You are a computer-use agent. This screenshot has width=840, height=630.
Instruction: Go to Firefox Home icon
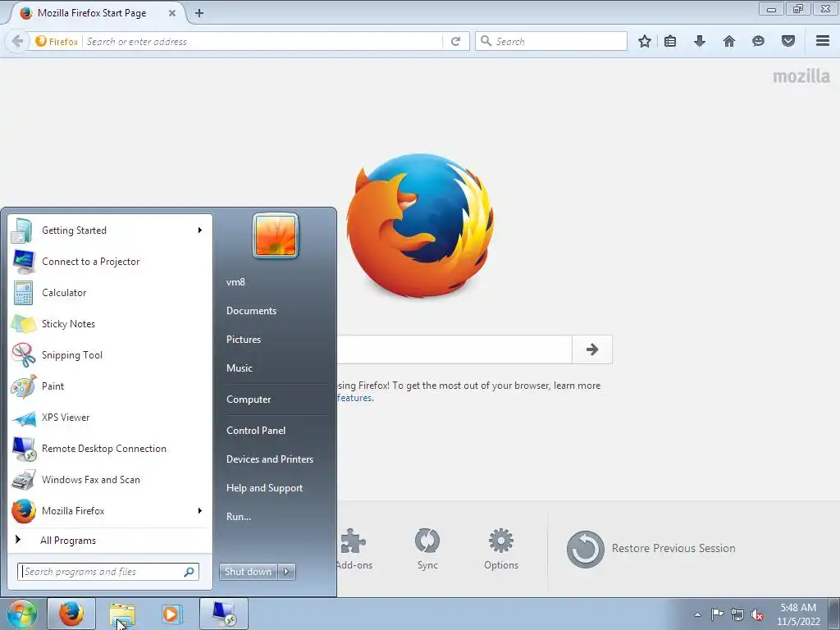[x=729, y=41]
